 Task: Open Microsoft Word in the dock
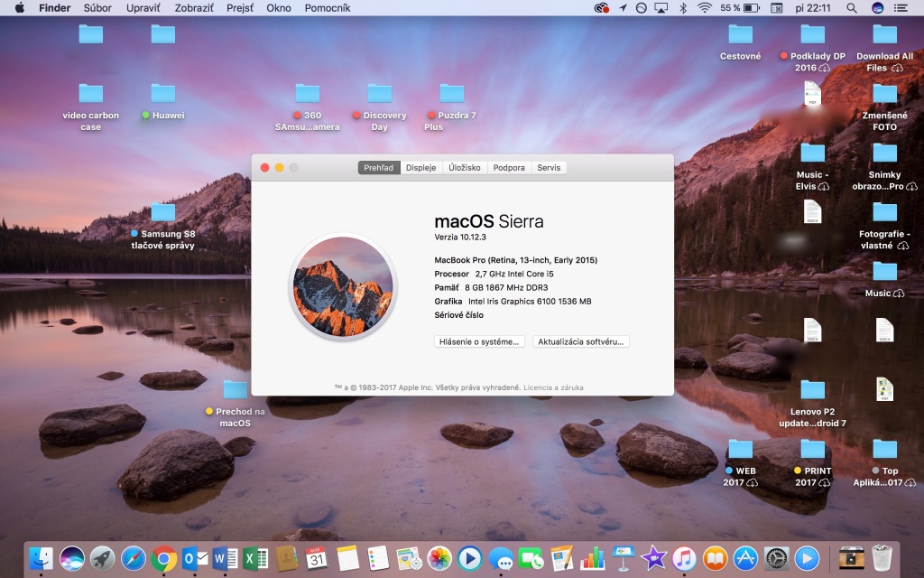pos(226,558)
